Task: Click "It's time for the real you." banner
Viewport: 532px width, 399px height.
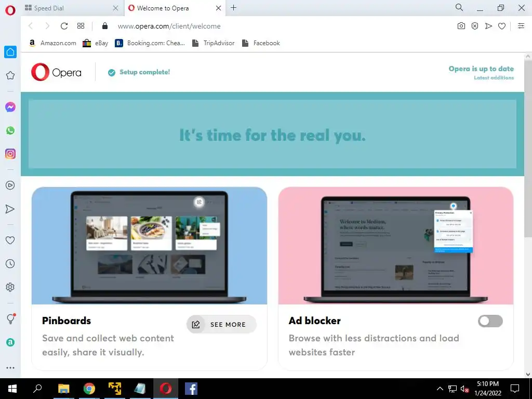Action: pyautogui.click(x=272, y=135)
